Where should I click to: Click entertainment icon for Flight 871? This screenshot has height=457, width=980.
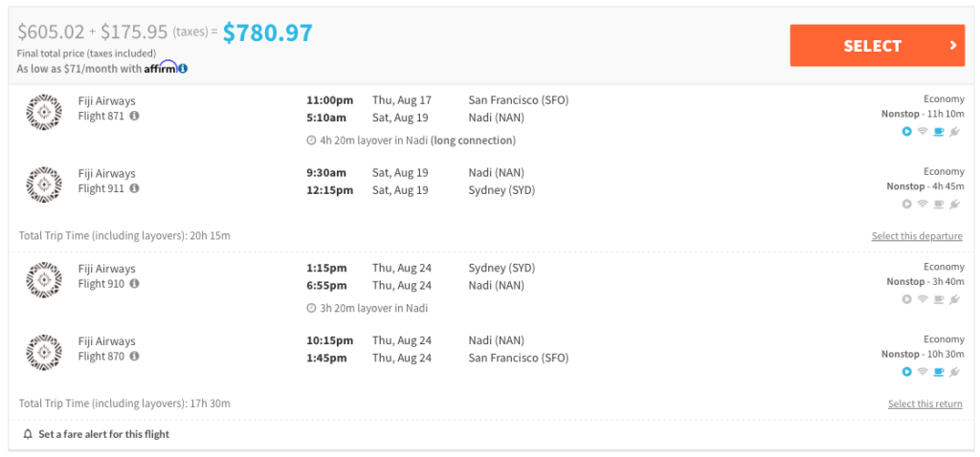click(x=906, y=131)
